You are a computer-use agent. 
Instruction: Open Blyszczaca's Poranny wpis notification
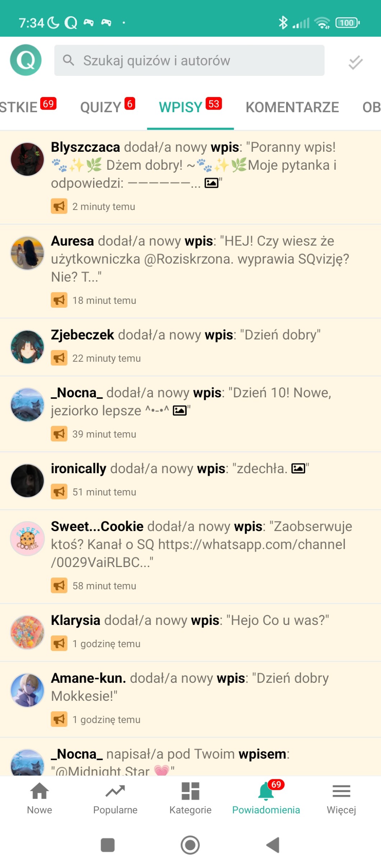tap(190, 177)
